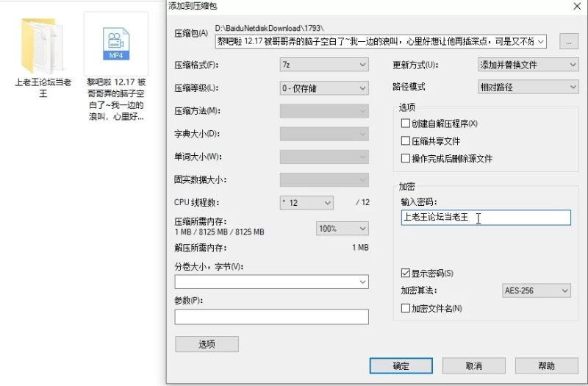Screen dimensions: 588x386
Task: Open the path mode dropdown
Action: click(528, 87)
